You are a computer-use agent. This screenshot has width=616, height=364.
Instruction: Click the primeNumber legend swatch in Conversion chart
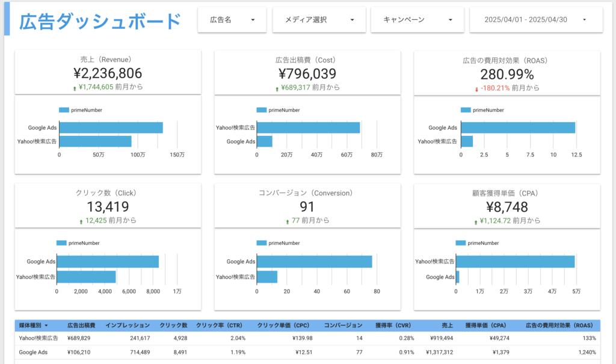tap(261, 243)
